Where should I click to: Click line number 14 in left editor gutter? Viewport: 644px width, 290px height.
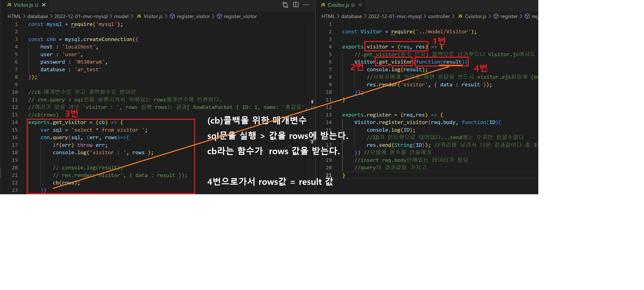(15, 122)
